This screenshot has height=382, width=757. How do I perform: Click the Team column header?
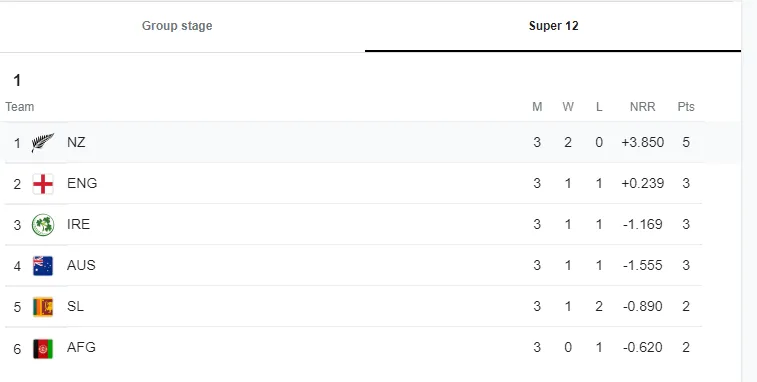pos(20,107)
